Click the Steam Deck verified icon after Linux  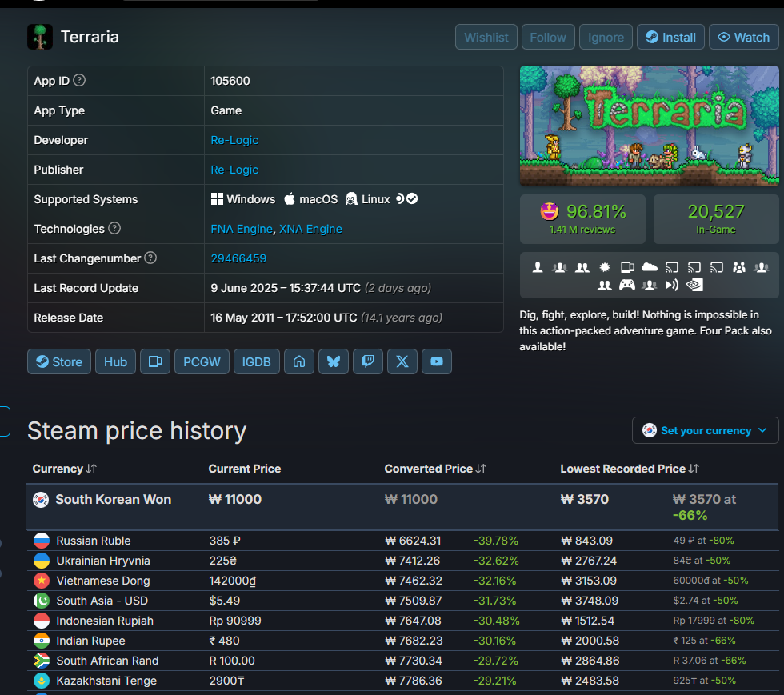(406, 198)
